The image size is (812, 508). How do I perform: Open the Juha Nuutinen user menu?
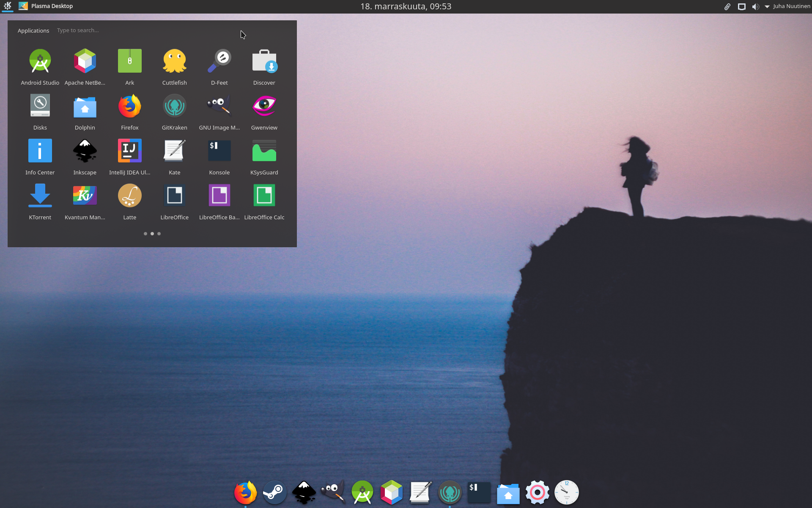coord(791,6)
